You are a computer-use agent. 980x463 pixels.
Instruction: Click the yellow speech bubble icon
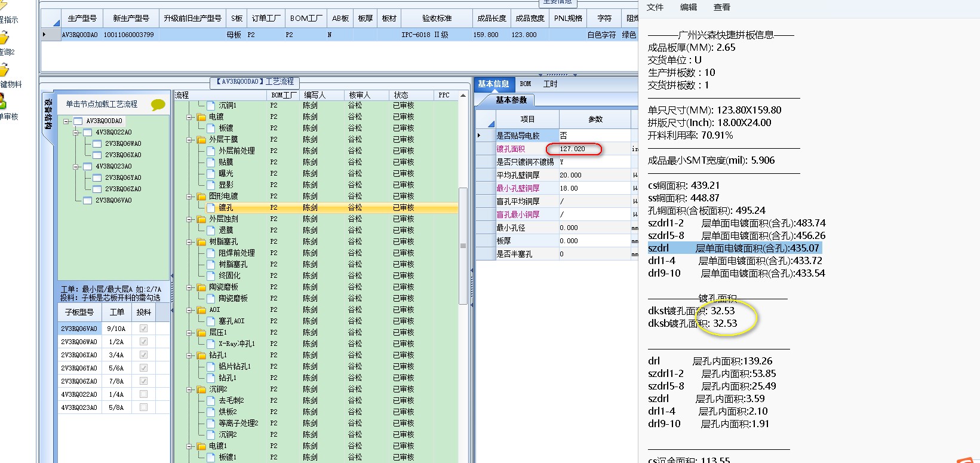158,105
